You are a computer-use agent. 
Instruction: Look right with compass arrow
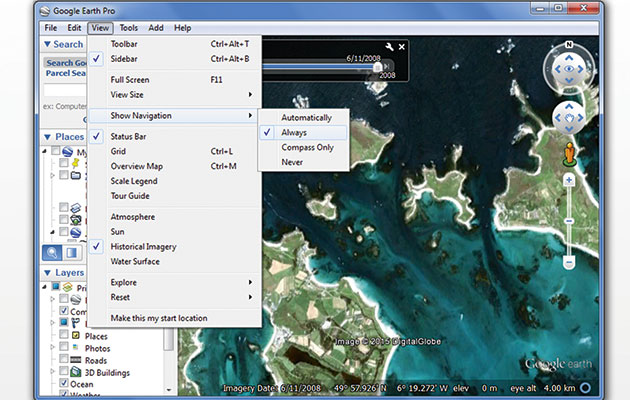coord(581,69)
